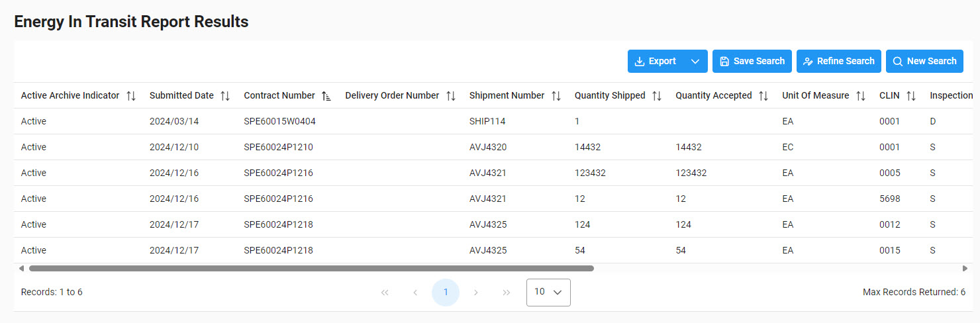This screenshot has width=980, height=323.
Task: Click the horizontal table scrollbar thumb
Action: coord(311,269)
